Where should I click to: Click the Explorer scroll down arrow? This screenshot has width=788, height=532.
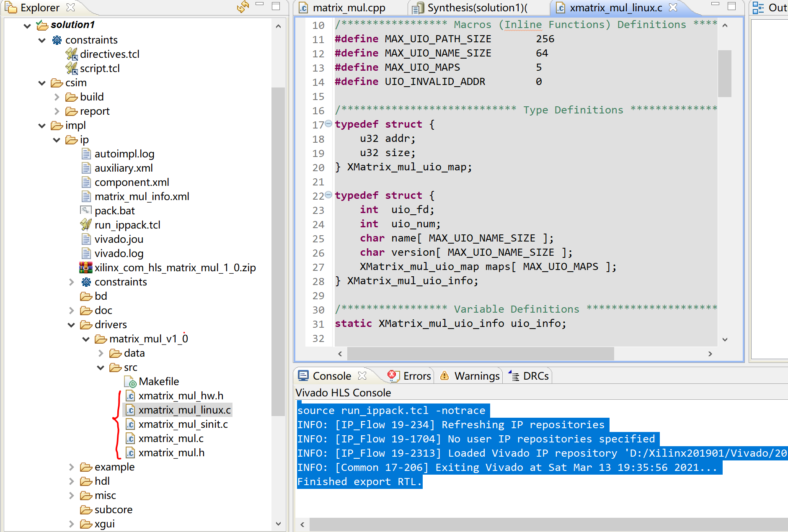[278, 524]
